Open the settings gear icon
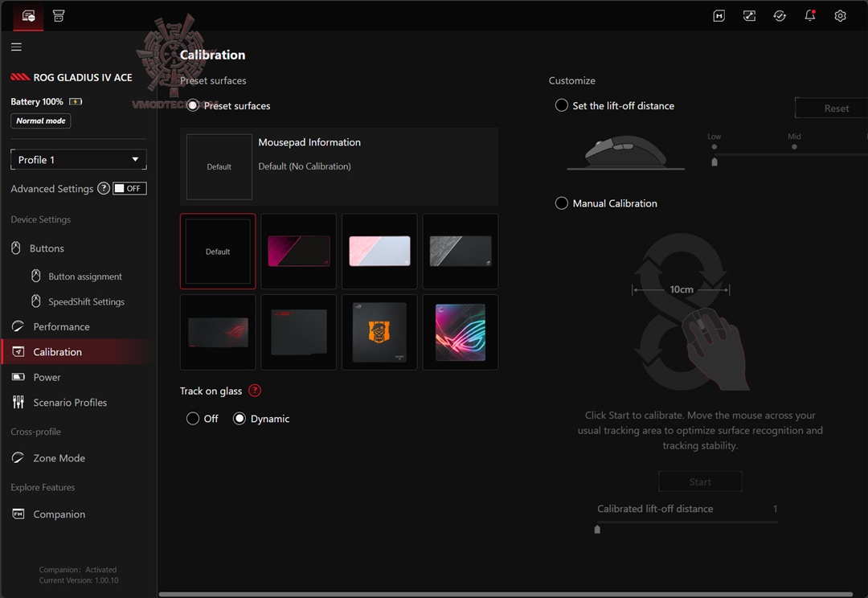Viewport: 868px width, 598px height. (841, 16)
